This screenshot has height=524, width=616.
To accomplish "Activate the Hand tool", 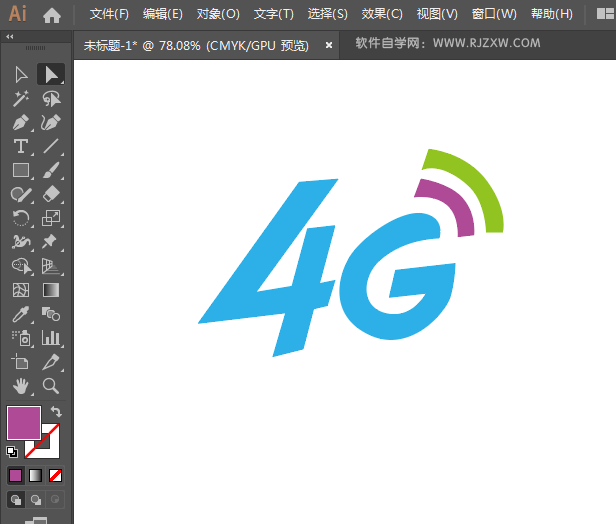I will click(x=21, y=386).
